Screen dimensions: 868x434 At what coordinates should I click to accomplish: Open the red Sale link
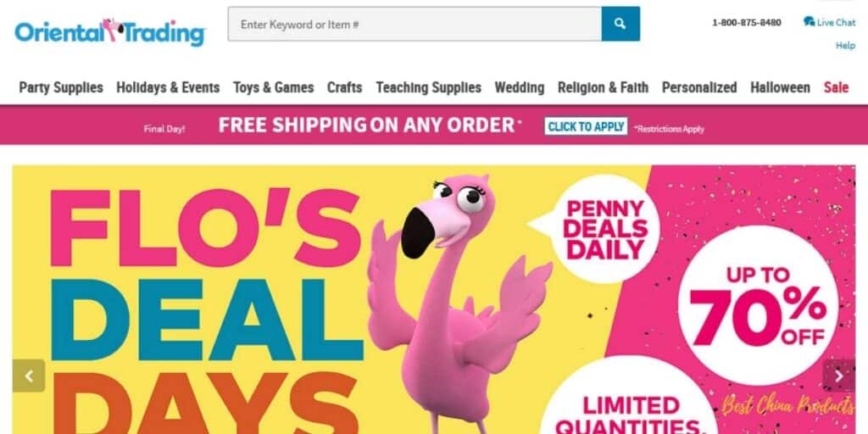pos(836,87)
